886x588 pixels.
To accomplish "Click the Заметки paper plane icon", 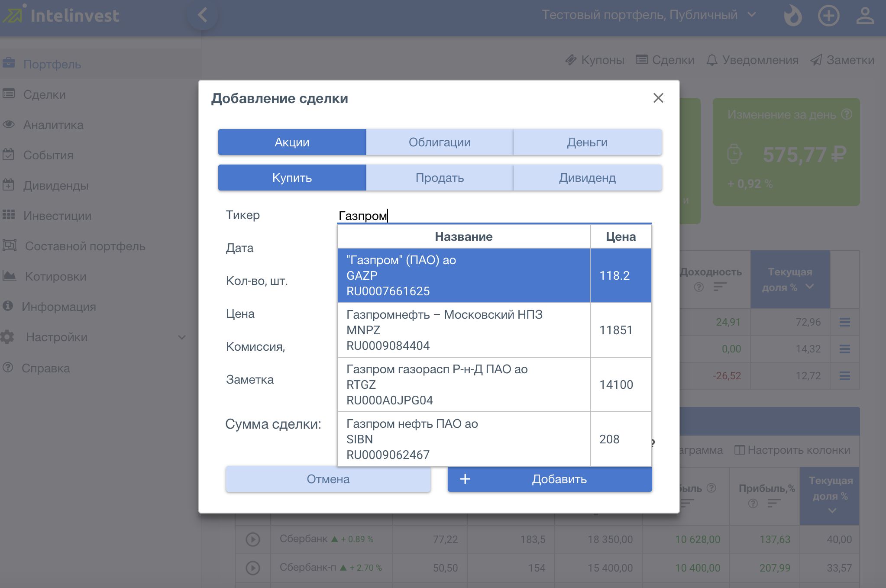I will point(816,60).
